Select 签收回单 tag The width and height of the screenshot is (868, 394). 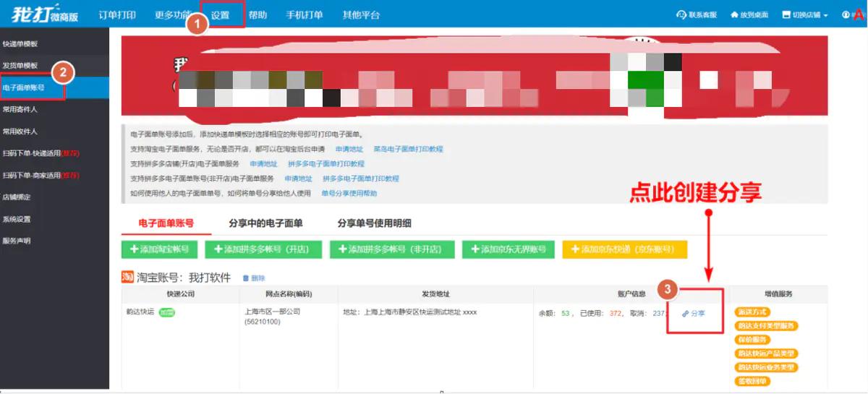pos(753,381)
